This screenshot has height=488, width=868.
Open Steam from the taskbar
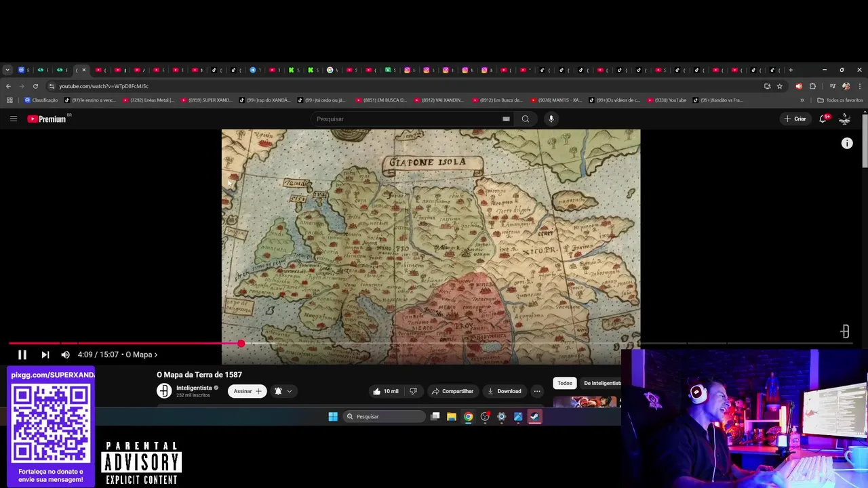pyautogui.click(x=535, y=417)
